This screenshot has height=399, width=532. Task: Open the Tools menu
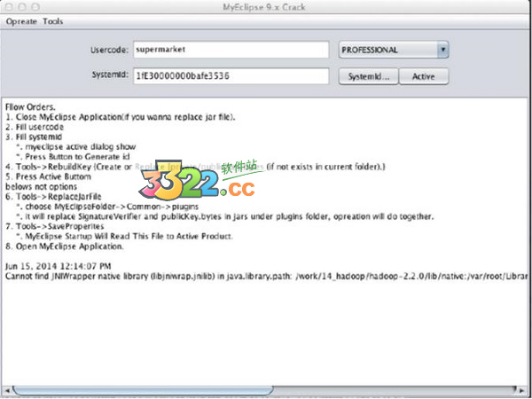click(53, 21)
